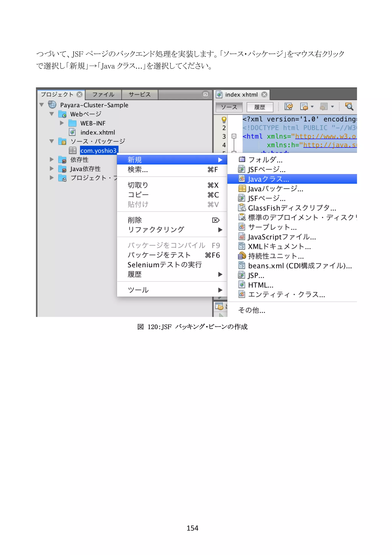Click the HTML... file icon in submenu

point(242,285)
